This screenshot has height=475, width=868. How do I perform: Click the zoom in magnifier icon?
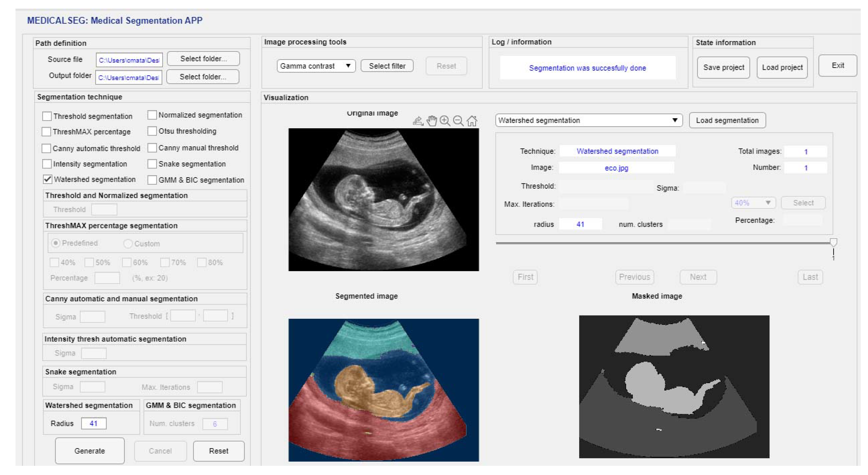445,121
